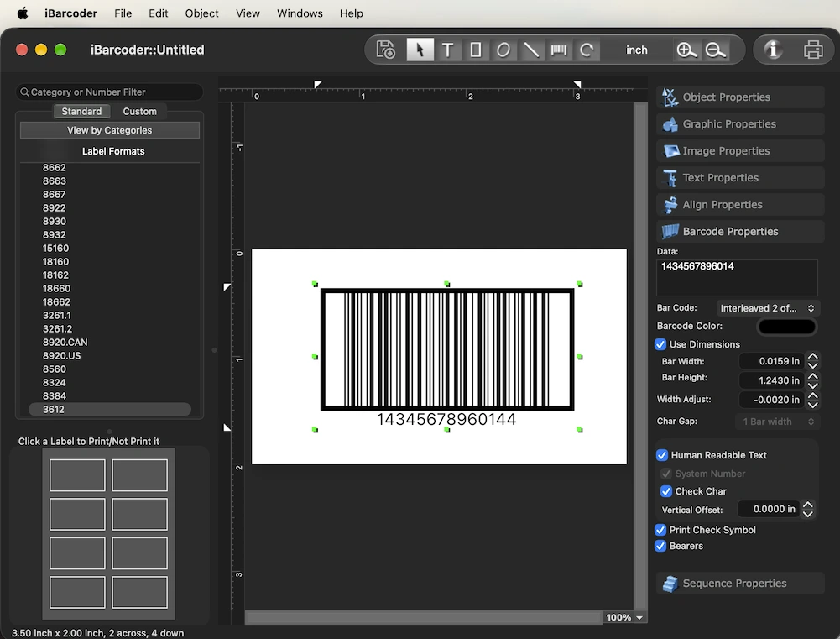Click the Text Properties panel icon
The height and width of the screenshot is (639, 840).
click(x=670, y=178)
